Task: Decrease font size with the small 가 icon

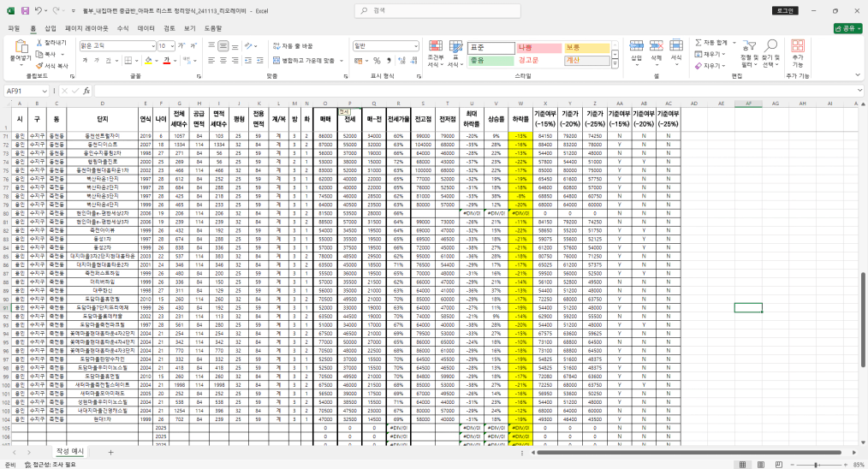Action: point(193,46)
